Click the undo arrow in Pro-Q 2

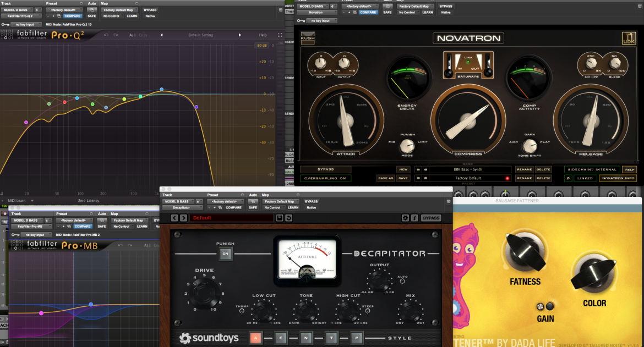(x=106, y=35)
